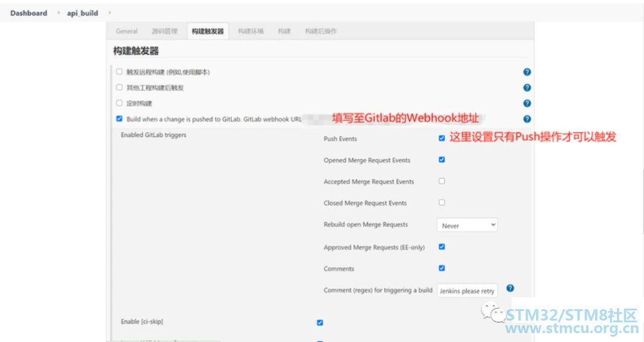Viewport: 644px width, 342px height.
Task: Enable 其他工程构建后触发 checkbox
Action: click(119, 88)
